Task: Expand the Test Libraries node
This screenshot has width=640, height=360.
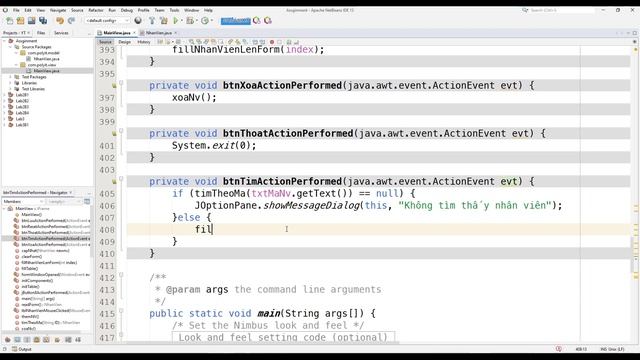Action: [10, 89]
